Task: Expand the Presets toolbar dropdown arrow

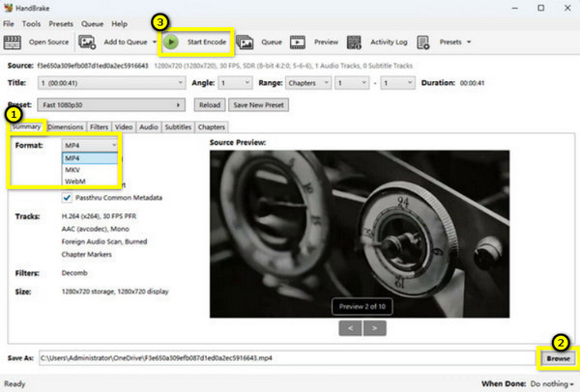Action: [469, 42]
